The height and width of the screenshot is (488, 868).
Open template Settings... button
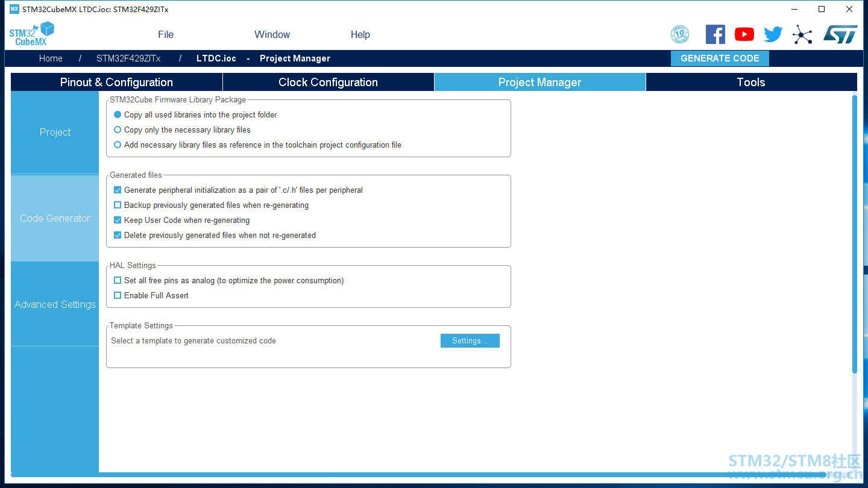point(470,340)
